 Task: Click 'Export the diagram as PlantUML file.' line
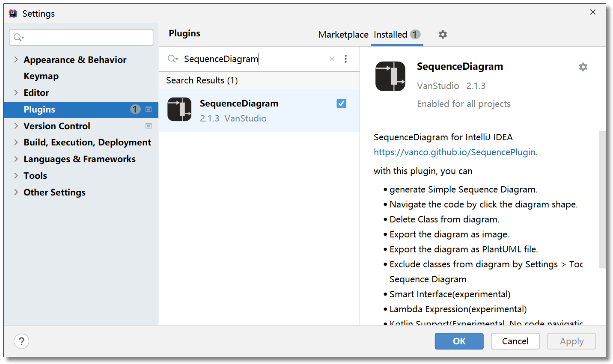coord(464,249)
